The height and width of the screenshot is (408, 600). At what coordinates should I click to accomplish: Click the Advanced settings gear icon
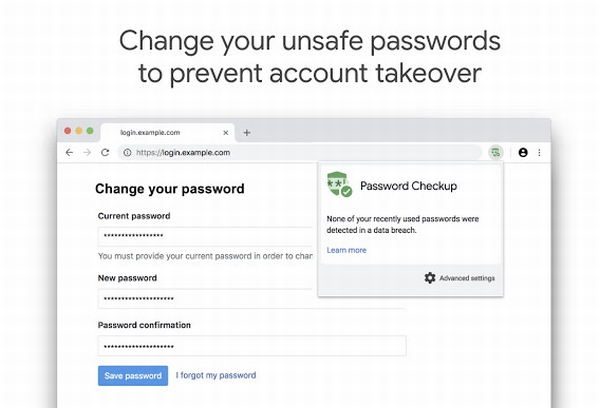(x=430, y=278)
